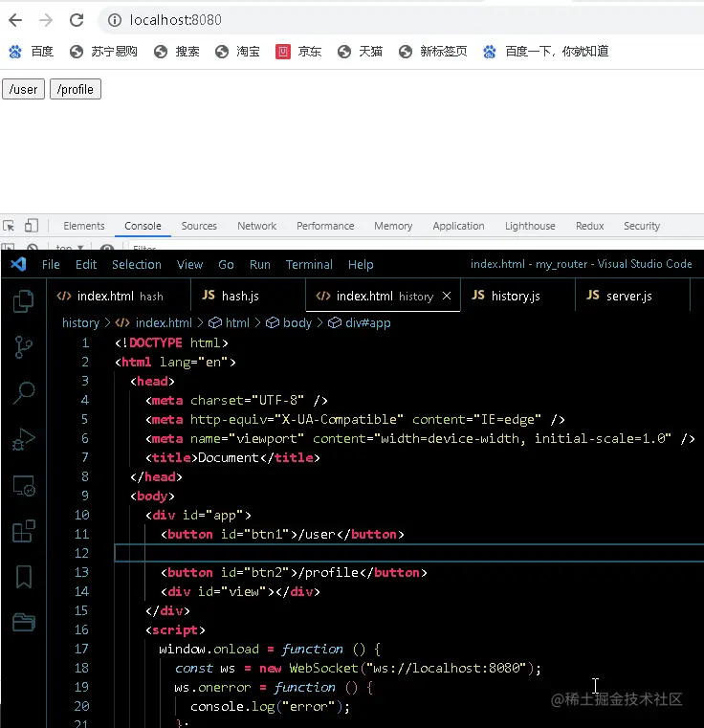Click the /profile page button
This screenshot has width=704, height=728.
[x=76, y=89]
